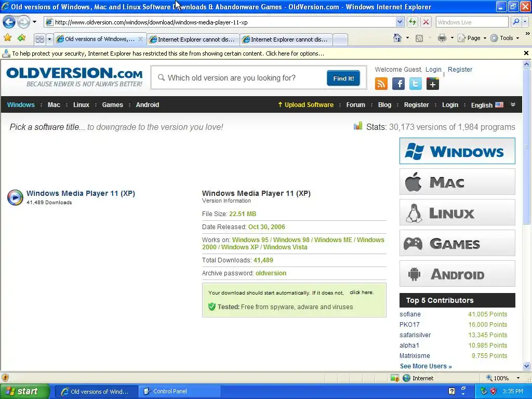Viewport: 532px width, 399px height.
Task: Close the Old versions of Windows tab
Action: click(x=140, y=39)
